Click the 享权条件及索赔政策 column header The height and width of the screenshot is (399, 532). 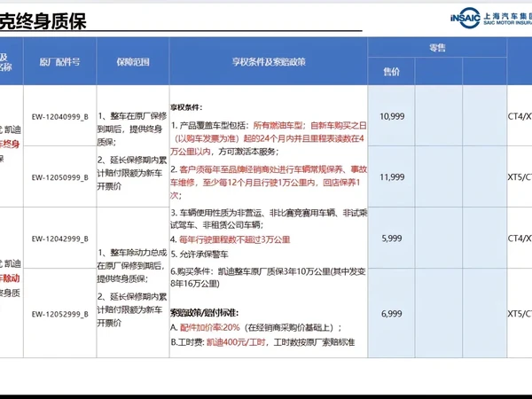click(x=269, y=62)
